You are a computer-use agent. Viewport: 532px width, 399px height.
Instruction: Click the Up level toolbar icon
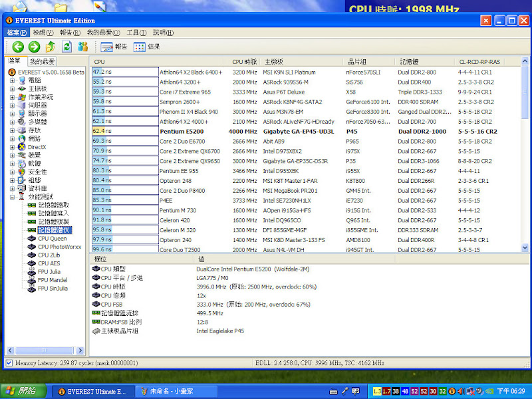[x=51, y=47]
